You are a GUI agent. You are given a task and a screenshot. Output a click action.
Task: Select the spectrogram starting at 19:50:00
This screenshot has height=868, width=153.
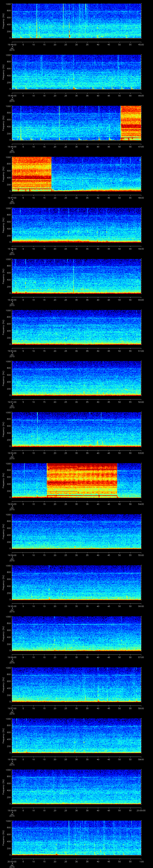click(76, 327)
